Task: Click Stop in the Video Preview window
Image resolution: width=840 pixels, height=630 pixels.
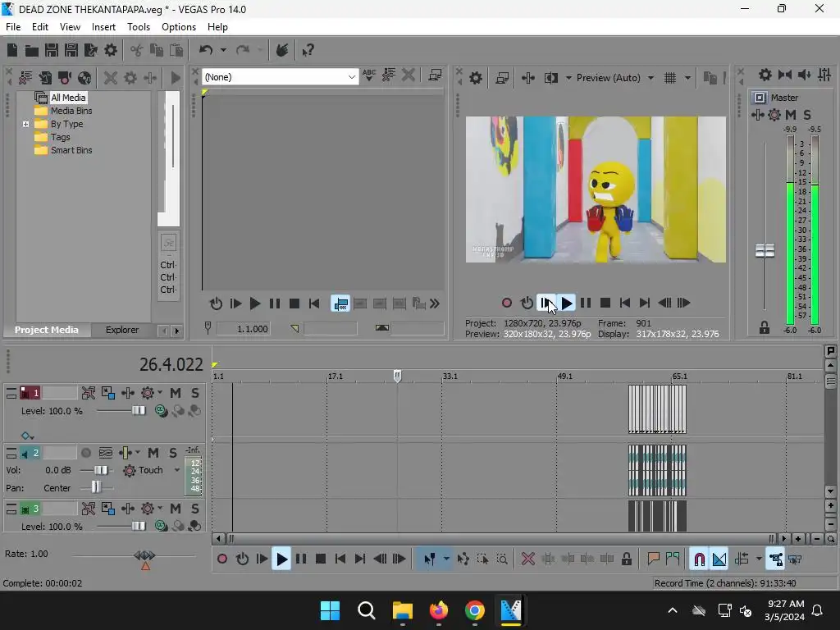Action: 605,304
